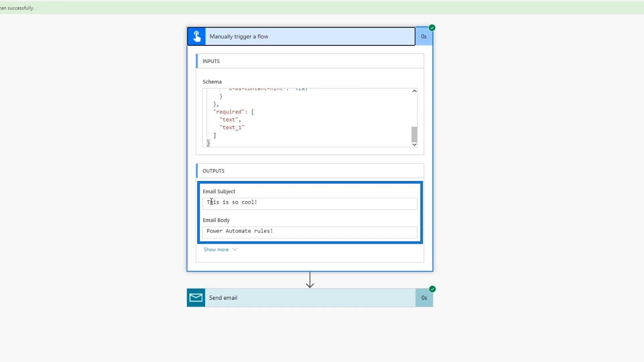The image size is (644, 362).
Task: Click the schema scroll up arrow
Action: click(x=414, y=91)
